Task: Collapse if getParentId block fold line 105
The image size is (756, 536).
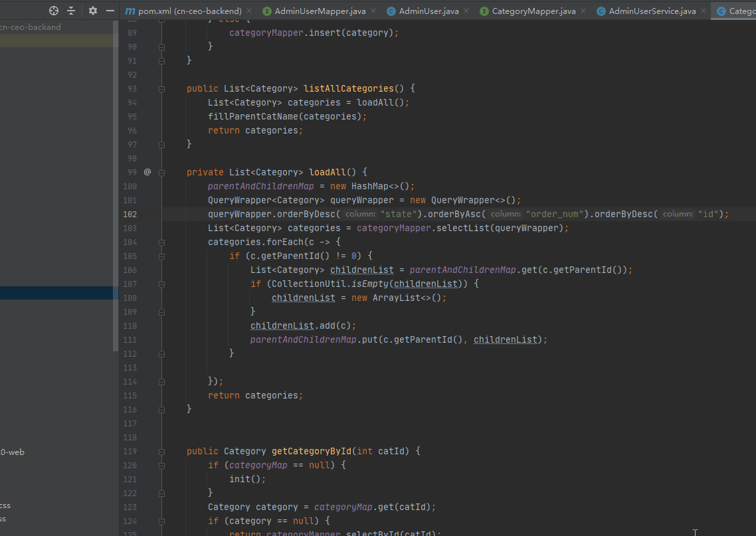Action: click(x=161, y=256)
